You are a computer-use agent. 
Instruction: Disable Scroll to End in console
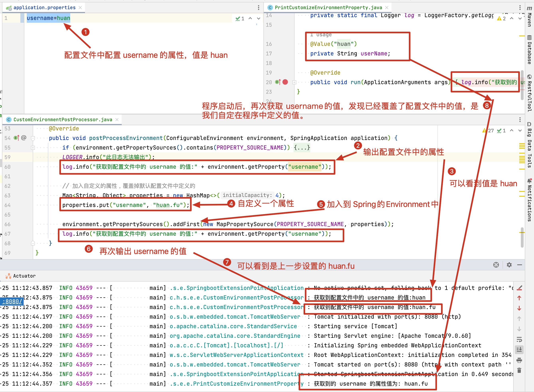[x=519, y=350]
